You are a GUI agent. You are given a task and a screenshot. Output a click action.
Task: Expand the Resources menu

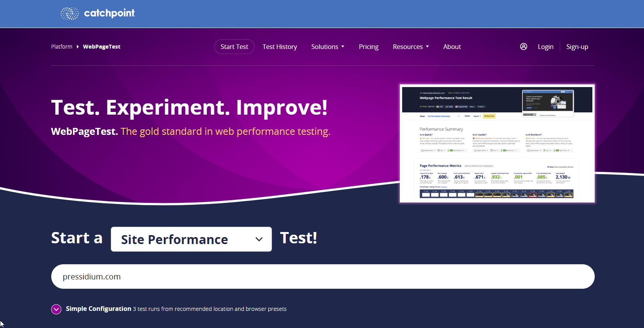click(411, 47)
